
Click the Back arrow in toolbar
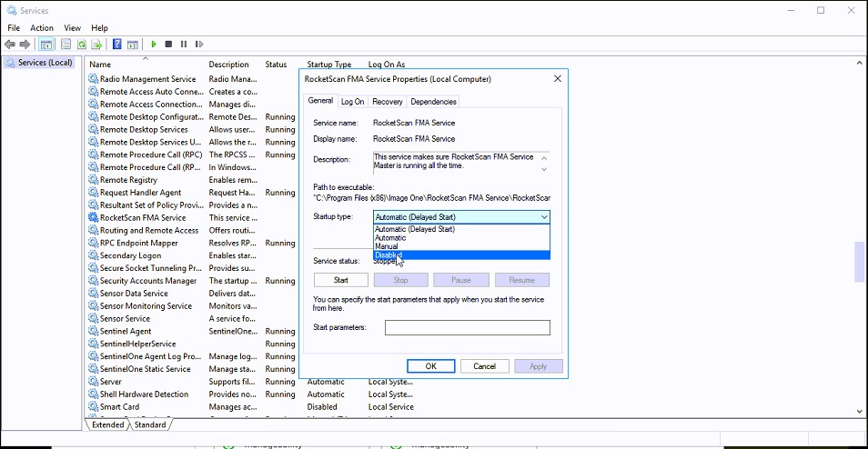coord(9,45)
